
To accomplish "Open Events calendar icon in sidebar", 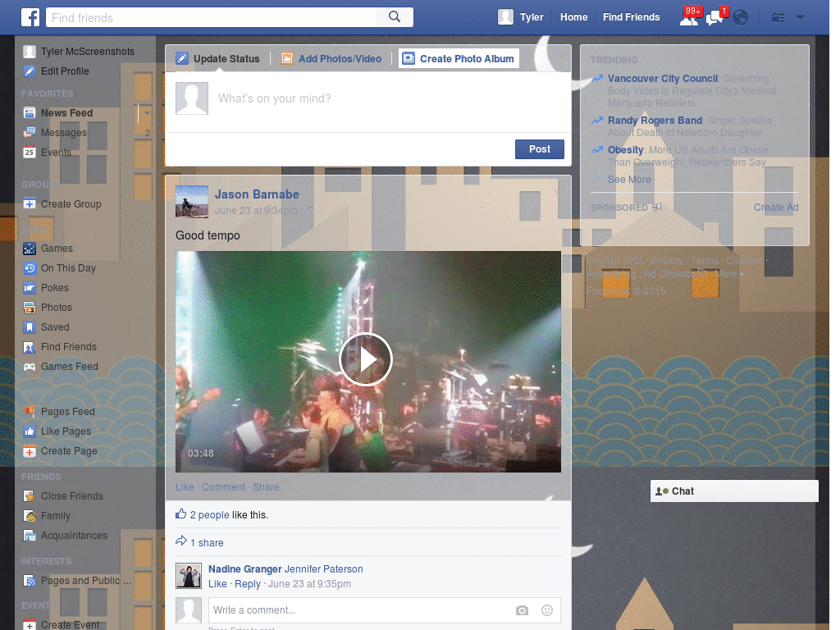I will (x=30, y=153).
